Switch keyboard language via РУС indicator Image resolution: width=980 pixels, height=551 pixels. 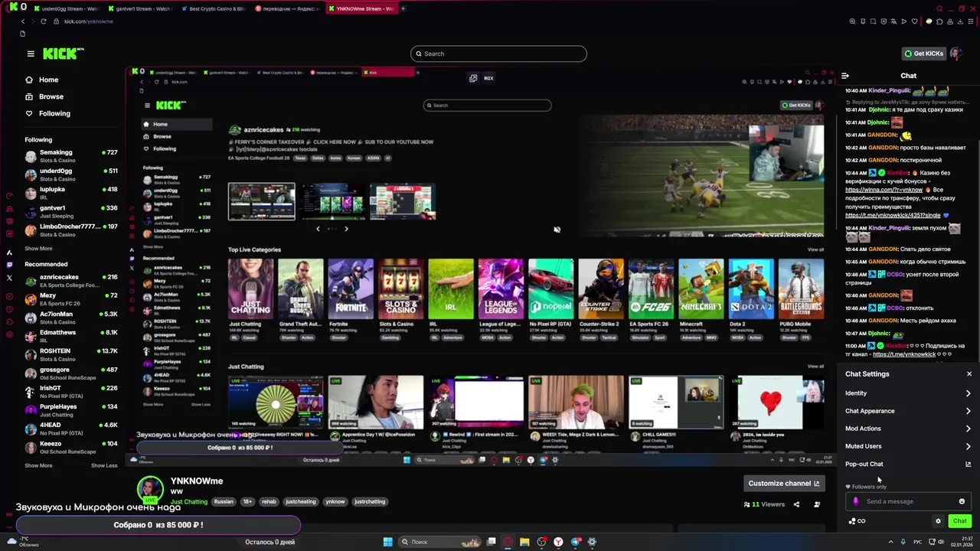918,542
